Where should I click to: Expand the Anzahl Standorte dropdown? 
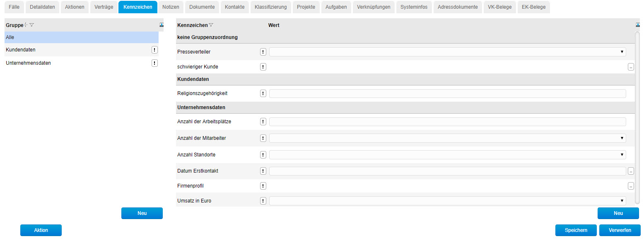tap(447, 155)
